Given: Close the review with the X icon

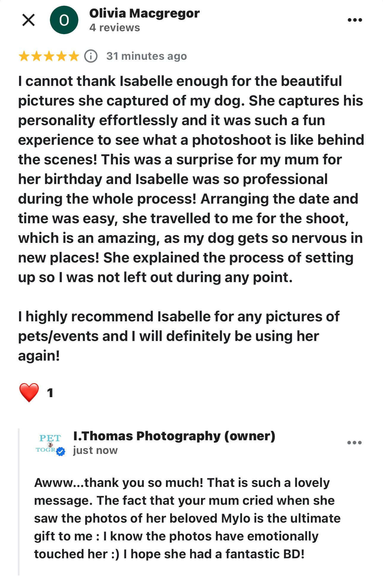Looking at the screenshot, I should click(29, 20).
